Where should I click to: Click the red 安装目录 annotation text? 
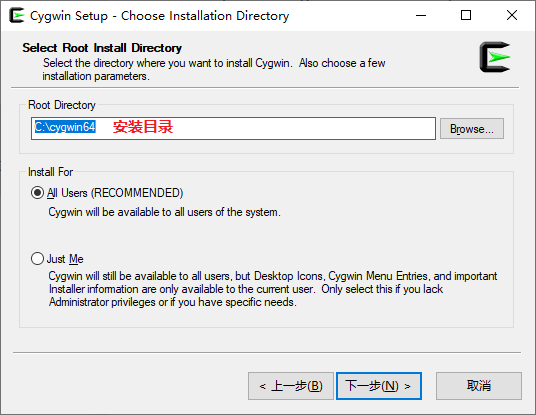143,127
